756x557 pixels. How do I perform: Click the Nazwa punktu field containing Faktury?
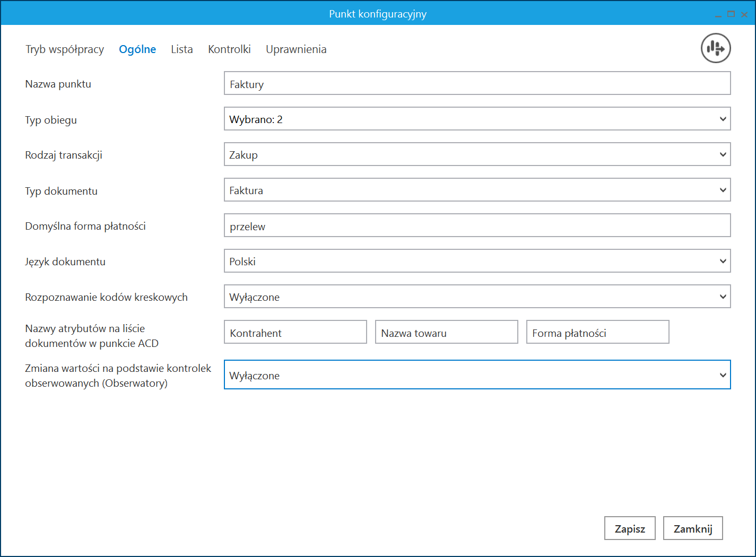477,84
